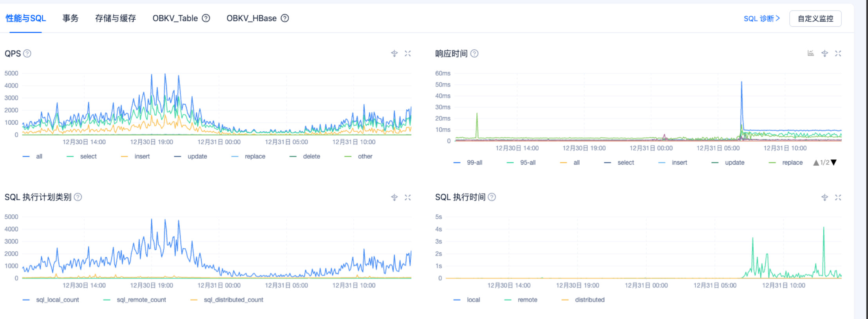Open SQL analysis icon on 响应时间 chart
Screen dimensions: 868x319
(x=811, y=53)
